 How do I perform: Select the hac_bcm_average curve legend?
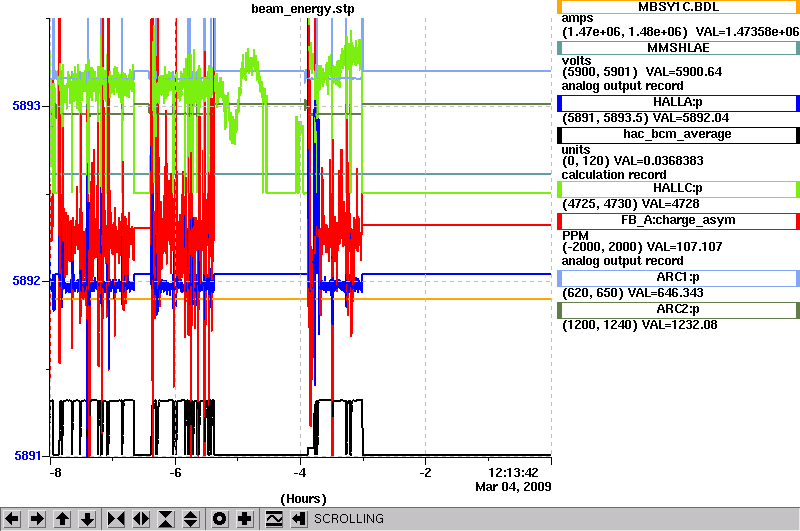tap(678, 135)
